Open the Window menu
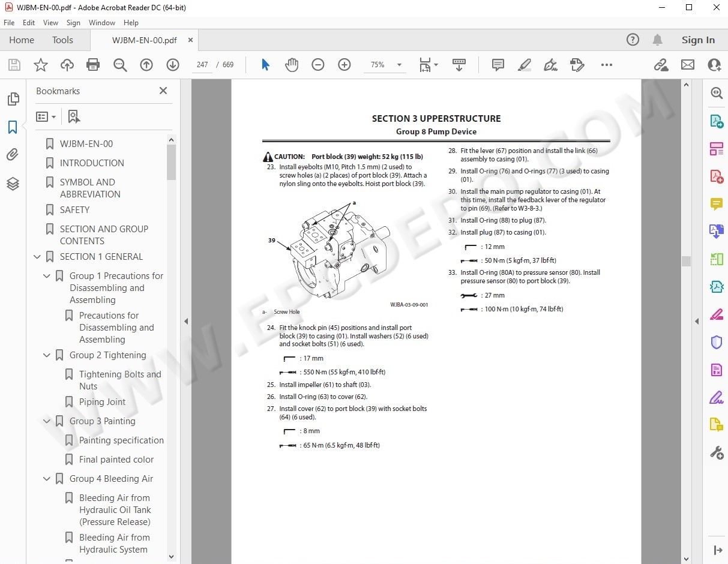 102,23
